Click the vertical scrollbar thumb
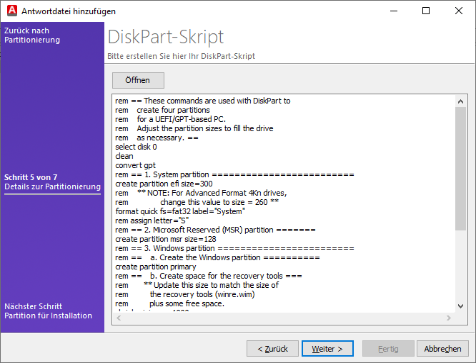476x363 pixels. (x=460, y=168)
